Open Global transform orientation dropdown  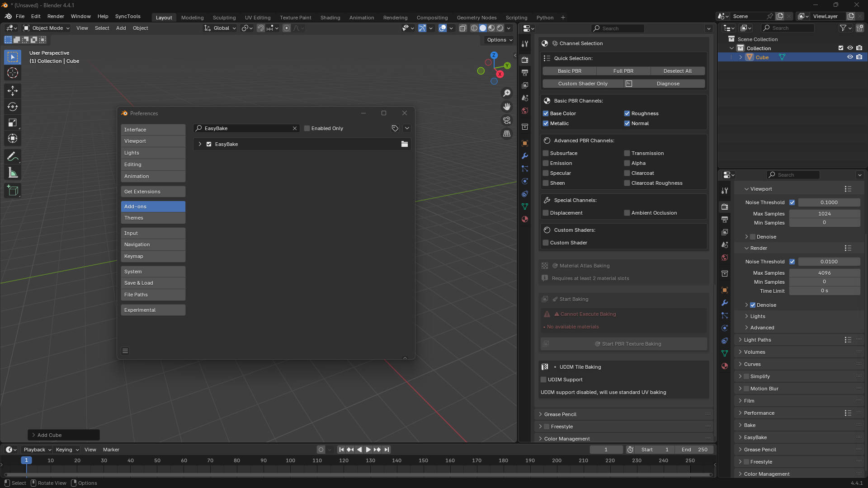[220, 28]
